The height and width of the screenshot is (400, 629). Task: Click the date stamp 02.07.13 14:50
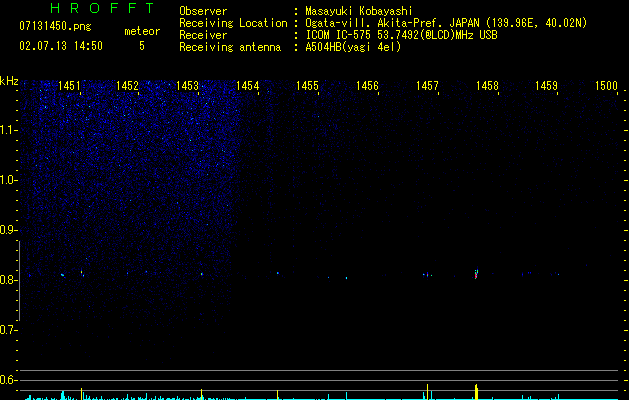pyautogui.click(x=61, y=46)
